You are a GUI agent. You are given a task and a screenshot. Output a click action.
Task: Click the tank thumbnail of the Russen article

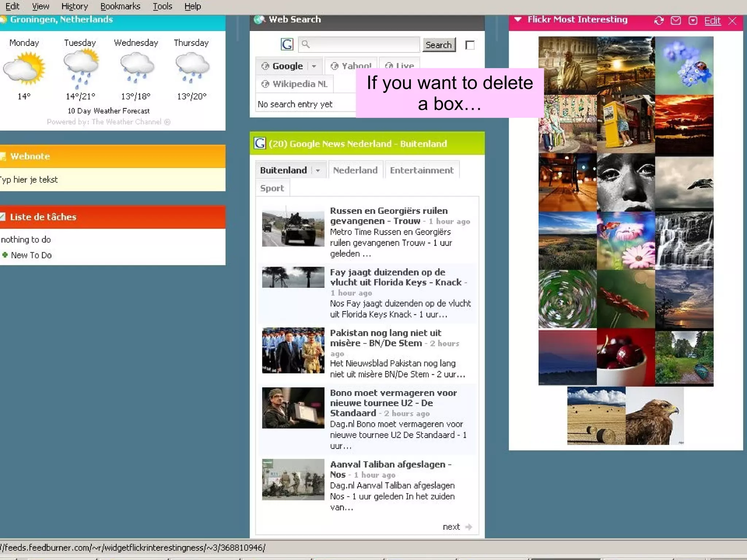[293, 226]
